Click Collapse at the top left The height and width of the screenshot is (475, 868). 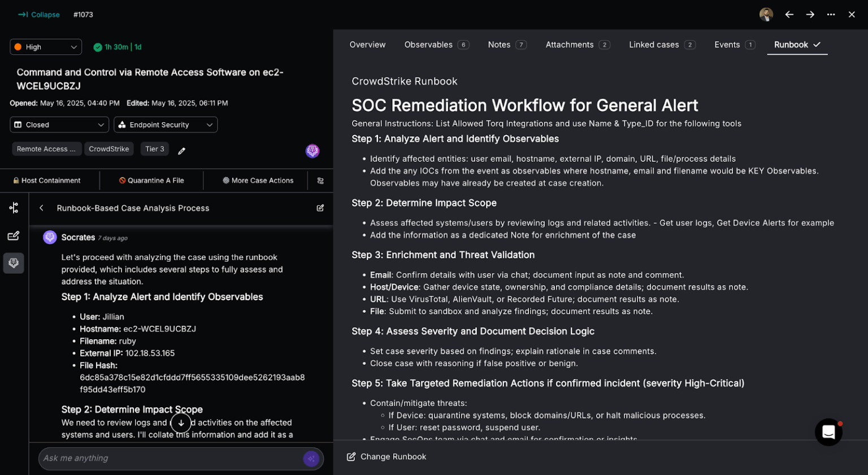pos(38,15)
